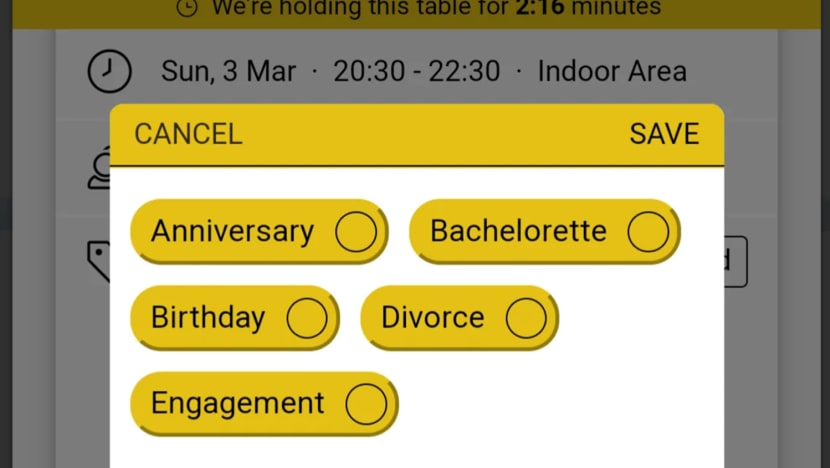Tap the Divorce chip label

coord(432,318)
